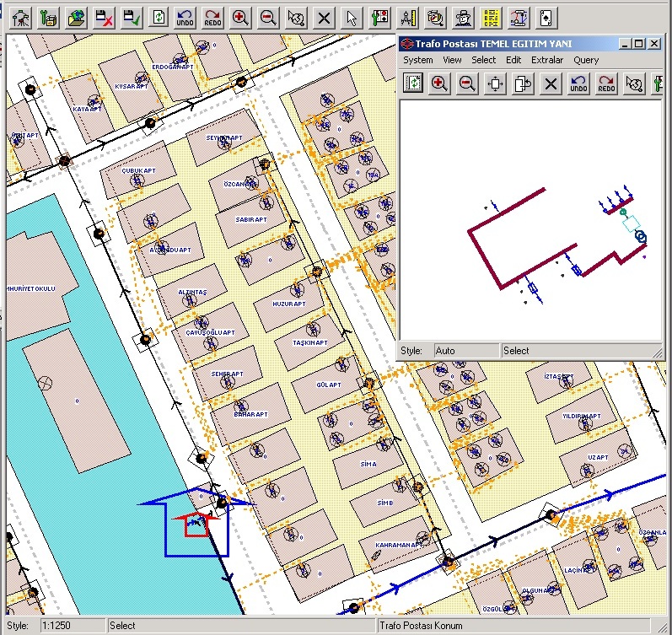The width and height of the screenshot is (672, 635).
Task: Click refresh icon in Trafo Postası window
Action: [413, 83]
